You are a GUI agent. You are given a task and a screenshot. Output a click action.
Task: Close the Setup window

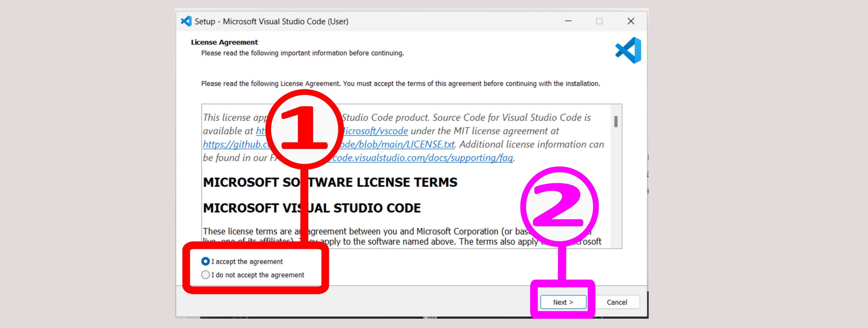pos(631,21)
